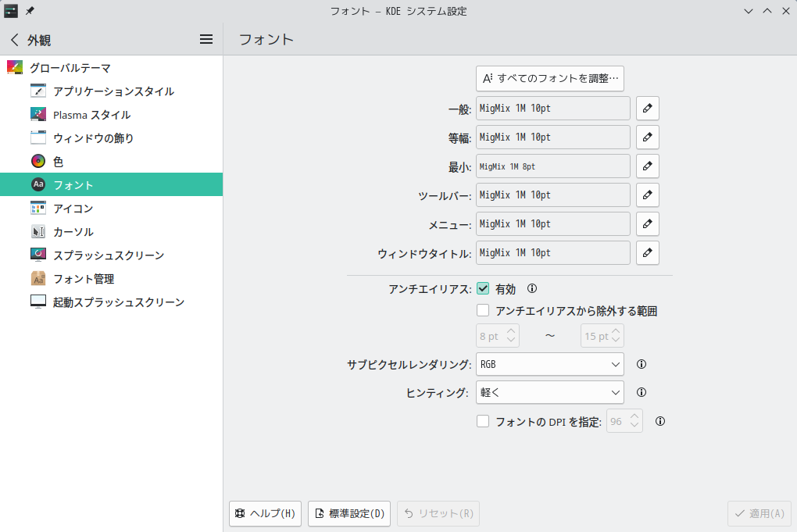The width and height of the screenshot is (797, 532).
Task: Open グローバルテーマ in the sidebar
Action: (x=111, y=68)
